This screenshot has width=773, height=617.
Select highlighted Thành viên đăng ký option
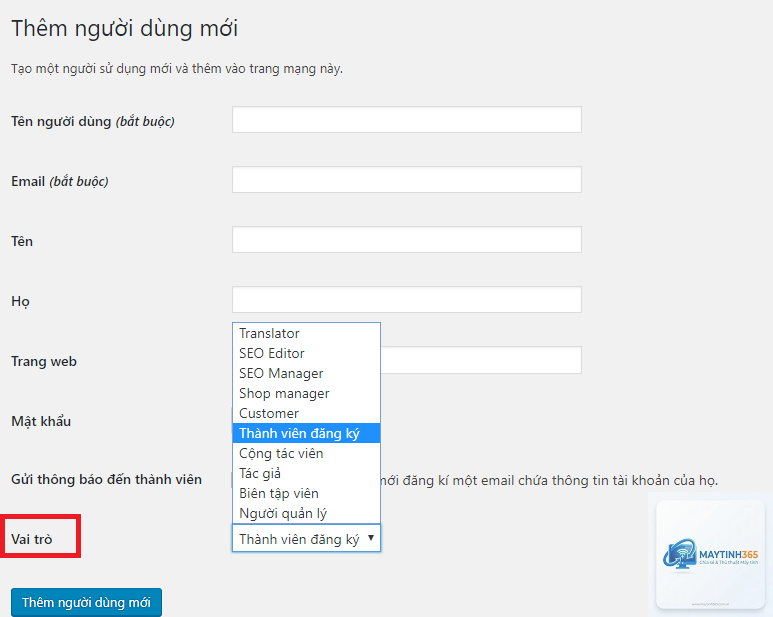[306, 433]
